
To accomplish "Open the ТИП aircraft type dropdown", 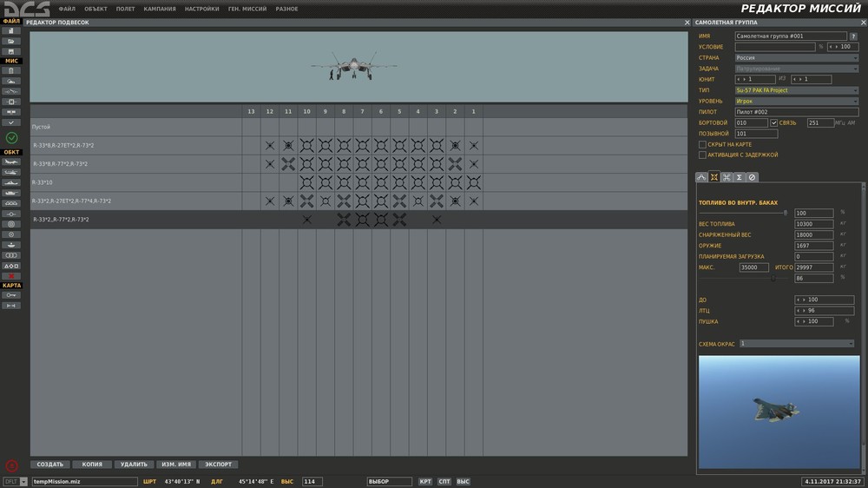I will point(797,90).
